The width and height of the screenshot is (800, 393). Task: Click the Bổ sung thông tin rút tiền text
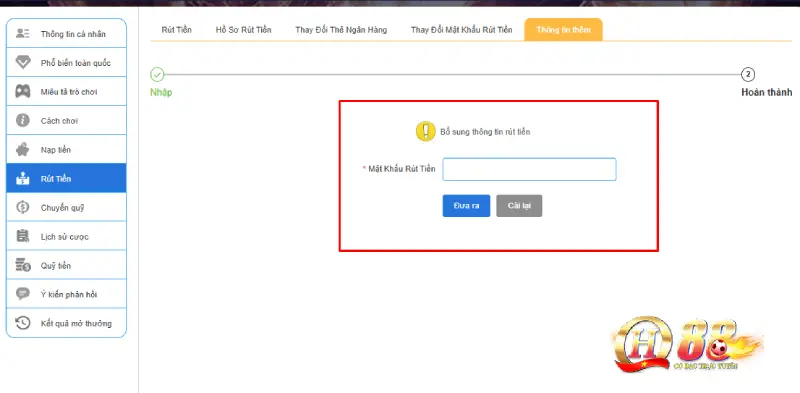(x=485, y=132)
